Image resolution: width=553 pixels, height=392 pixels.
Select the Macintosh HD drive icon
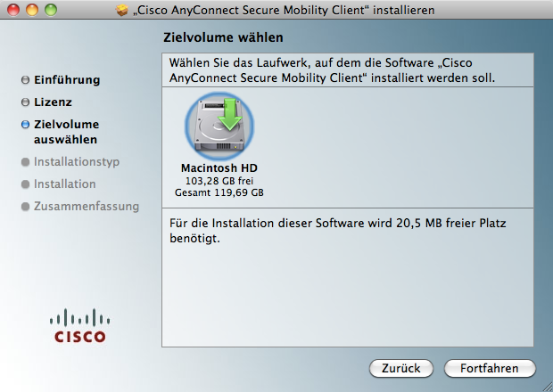[x=219, y=126]
